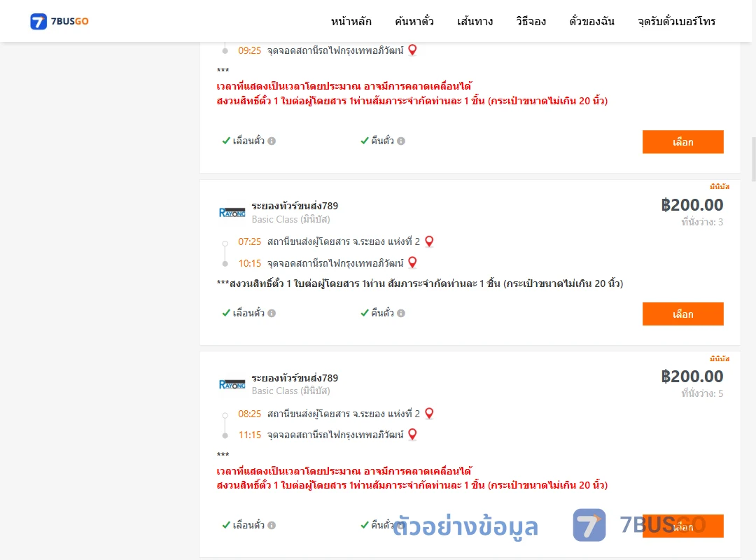Image resolution: width=756 pixels, height=560 pixels.
Task: Show info icon beside เลื่อนตั๋ว in 07:25 trip
Action: click(272, 313)
